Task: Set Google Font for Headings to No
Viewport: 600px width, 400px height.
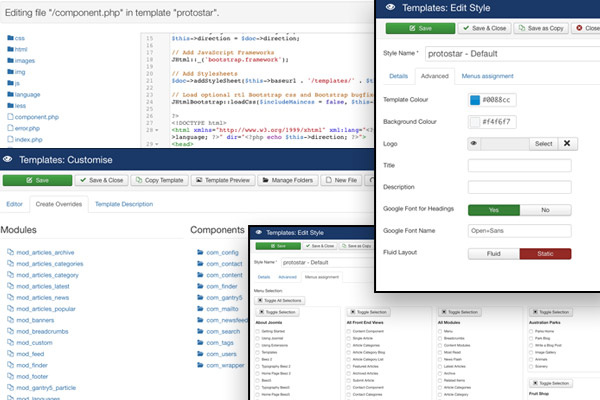Action: pos(544,209)
